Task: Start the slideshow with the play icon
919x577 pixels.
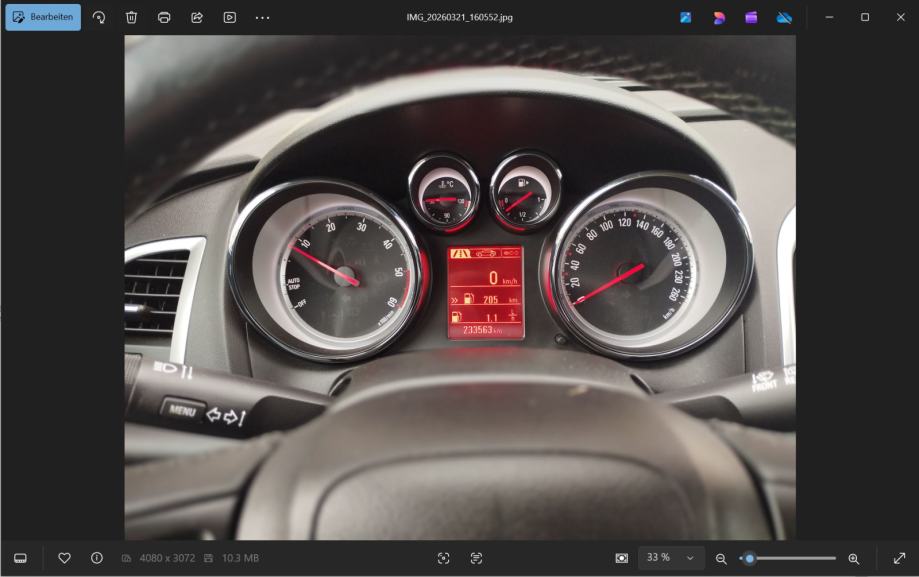Action: point(230,17)
